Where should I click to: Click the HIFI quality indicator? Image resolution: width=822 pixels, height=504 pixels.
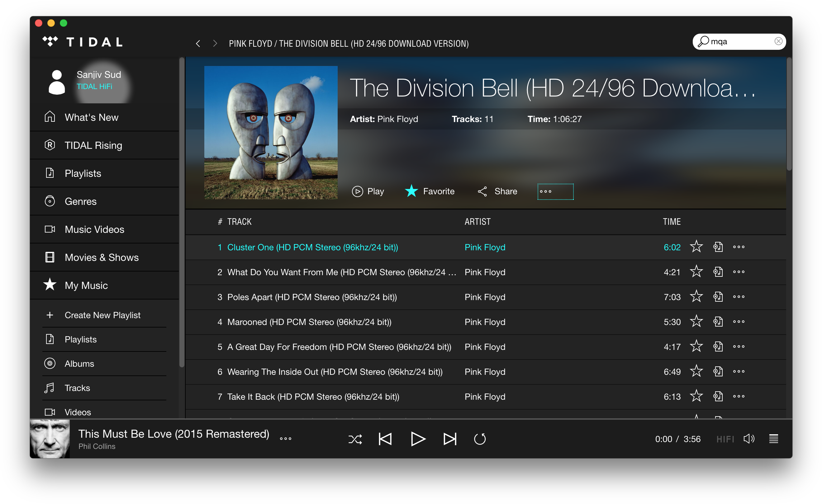click(x=725, y=439)
